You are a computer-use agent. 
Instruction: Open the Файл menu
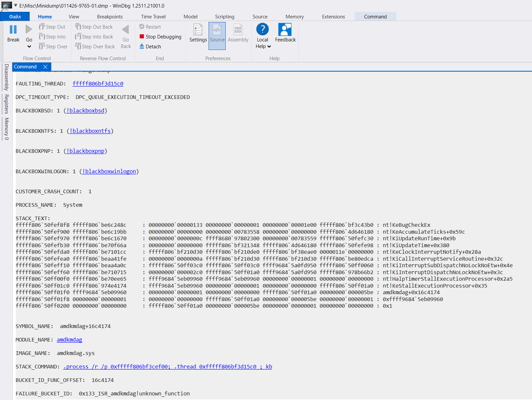tap(15, 16)
